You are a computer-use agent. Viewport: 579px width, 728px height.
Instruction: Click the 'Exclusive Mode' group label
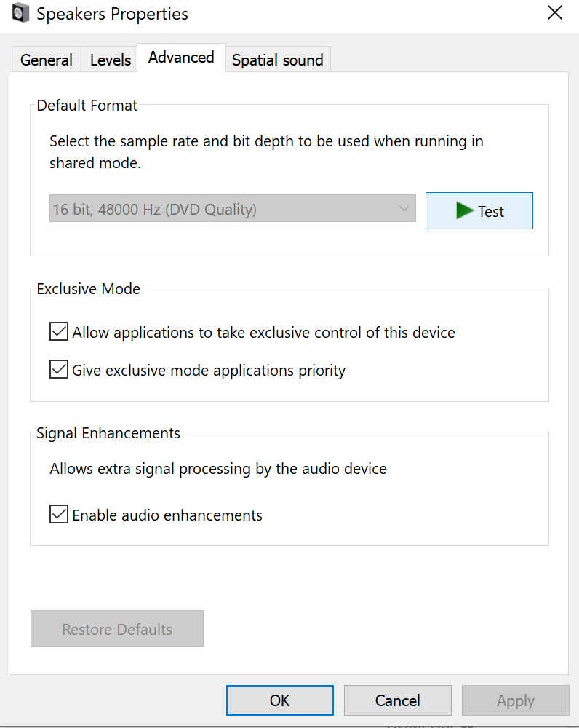point(88,289)
